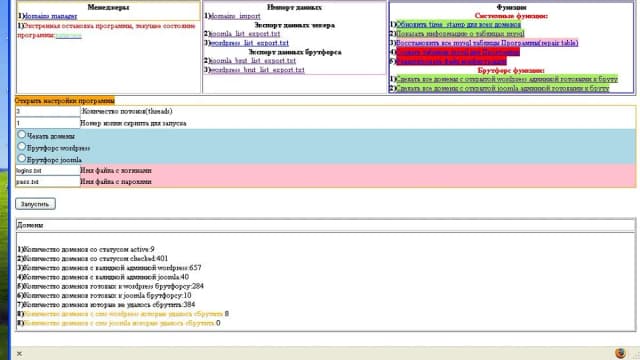Select the 'Брутфорс wordpress' radio option
This screenshot has height=360, width=640.
(22, 146)
